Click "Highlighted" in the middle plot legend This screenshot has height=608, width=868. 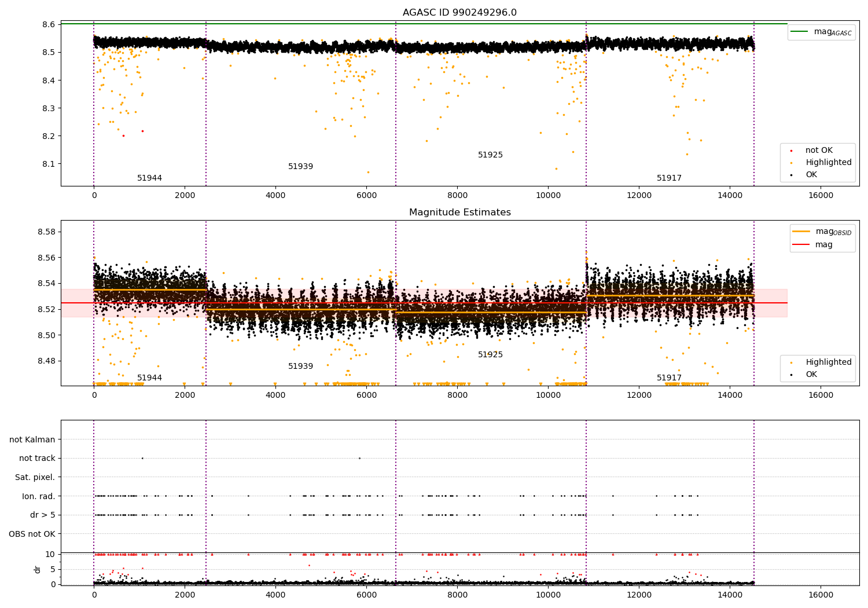pyautogui.click(x=829, y=362)
